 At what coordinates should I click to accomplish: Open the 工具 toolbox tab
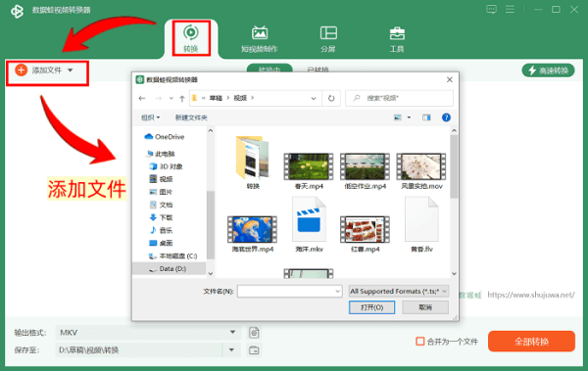pos(397,39)
